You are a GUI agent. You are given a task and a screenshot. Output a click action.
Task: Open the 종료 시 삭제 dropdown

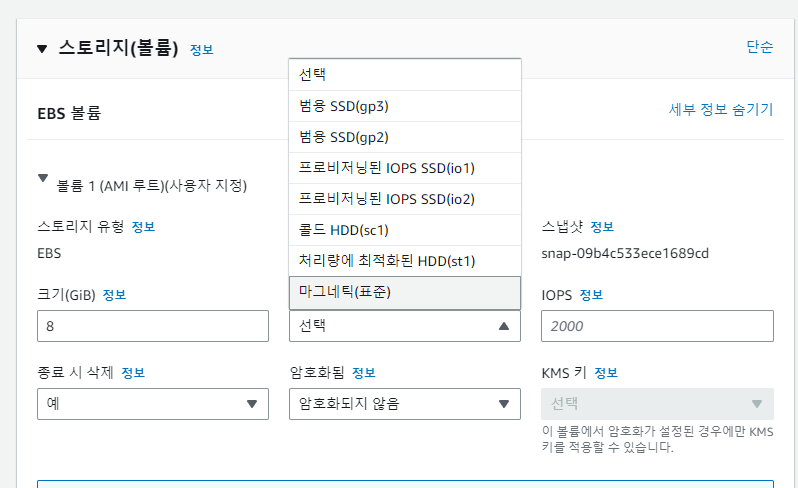(152, 404)
